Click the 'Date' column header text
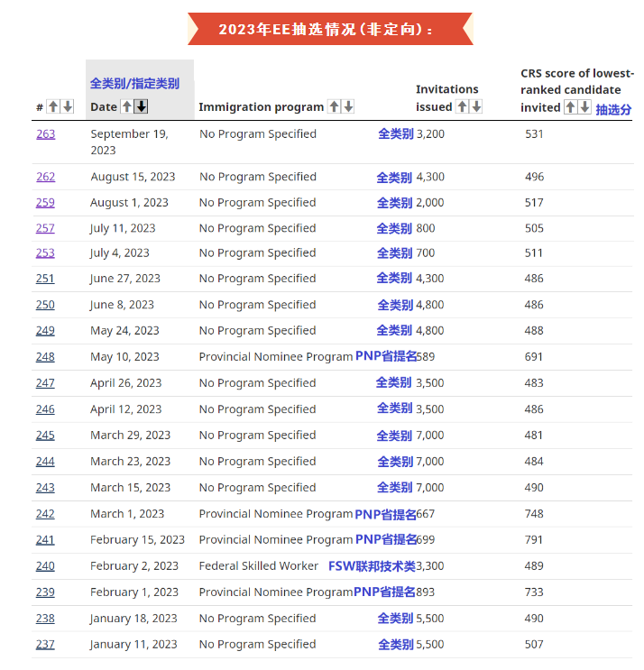This screenshot has width=644, height=670. click(x=104, y=106)
